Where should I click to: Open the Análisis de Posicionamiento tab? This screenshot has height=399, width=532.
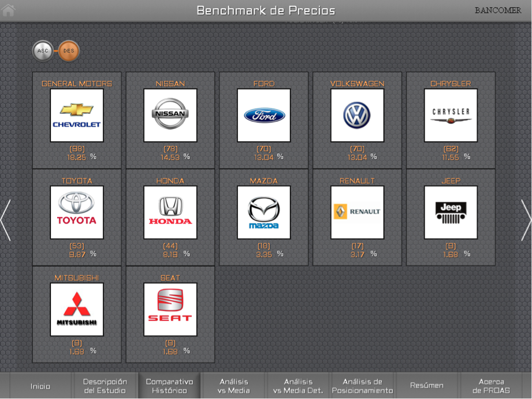pos(362,386)
